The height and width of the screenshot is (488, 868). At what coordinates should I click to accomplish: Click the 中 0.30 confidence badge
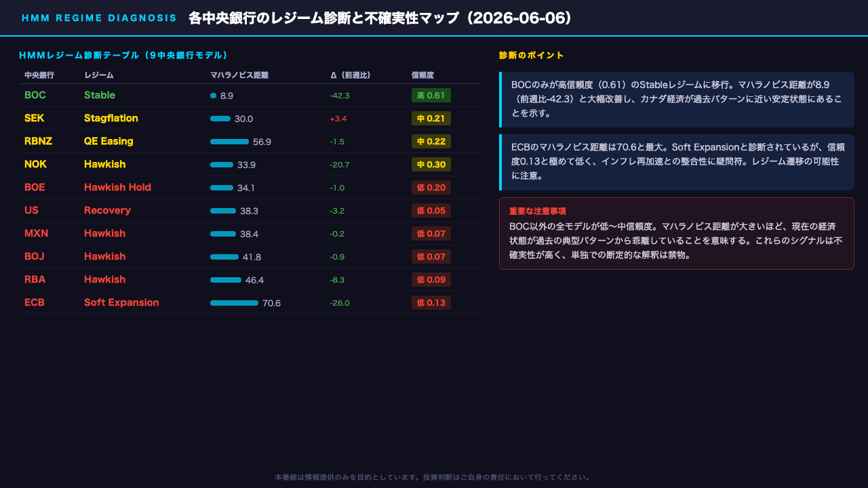click(431, 165)
